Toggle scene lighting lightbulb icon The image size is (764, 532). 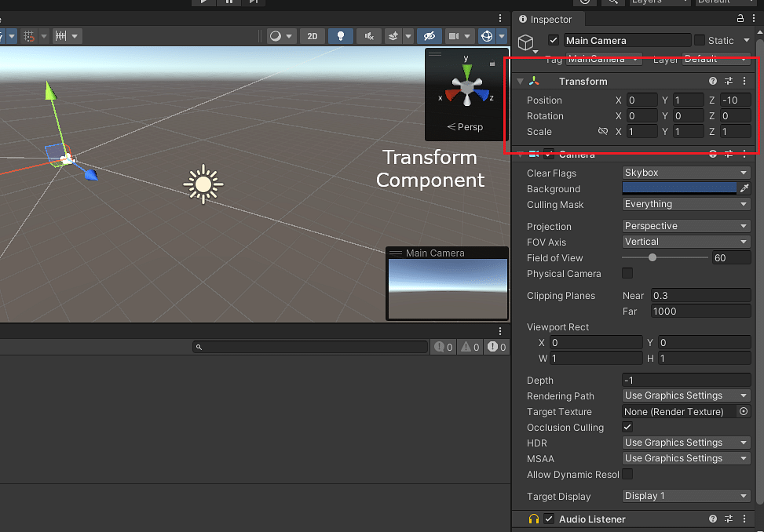point(341,36)
